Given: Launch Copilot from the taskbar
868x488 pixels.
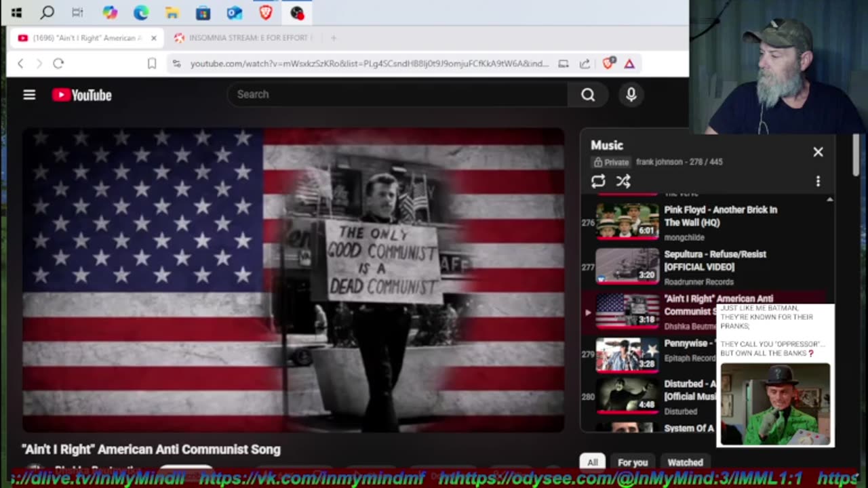Looking at the screenshot, I should [x=110, y=13].
